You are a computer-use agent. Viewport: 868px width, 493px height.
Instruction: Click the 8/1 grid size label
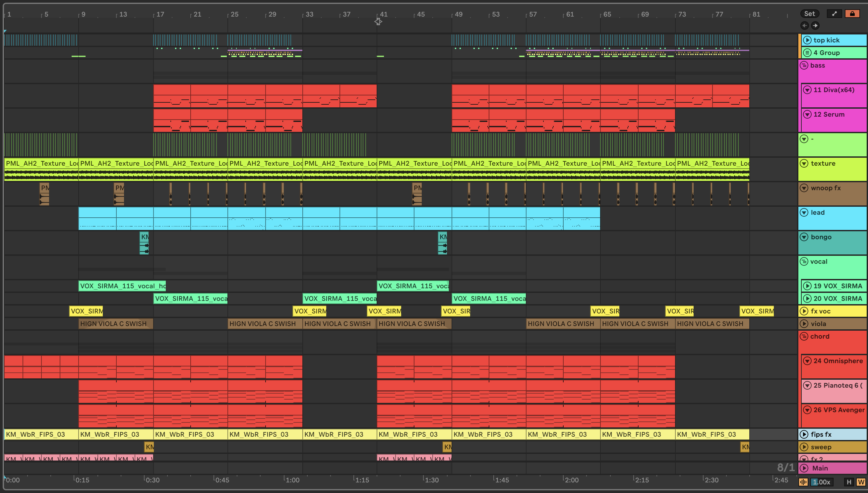(786, 467)
